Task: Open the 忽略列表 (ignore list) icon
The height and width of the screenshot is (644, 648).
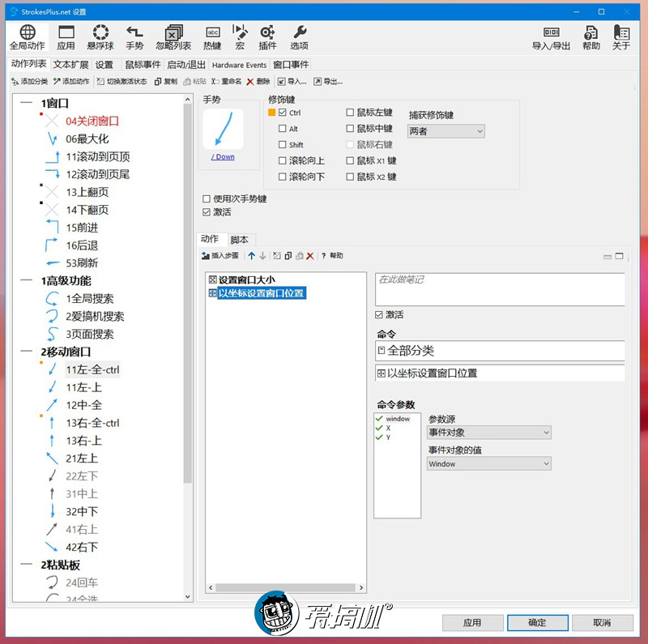Action: click(173, 35)
